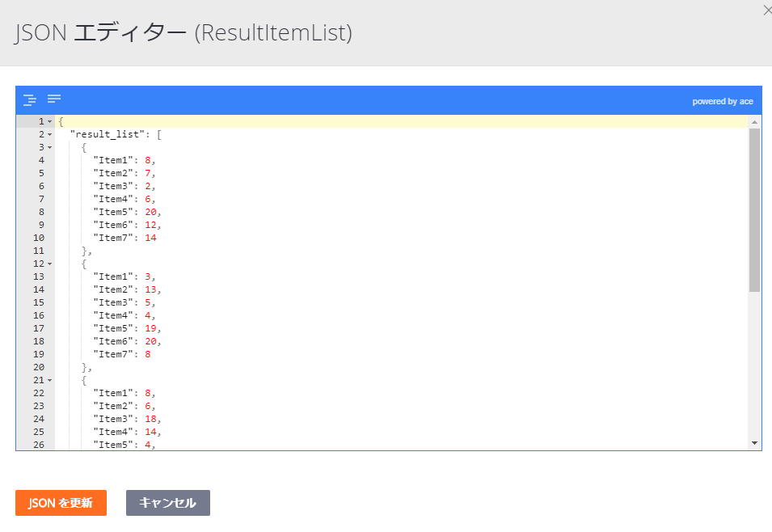Click line number 19 in the gutter
The height and width of the screenshot is (532, 772).
[x=39, y=354]
